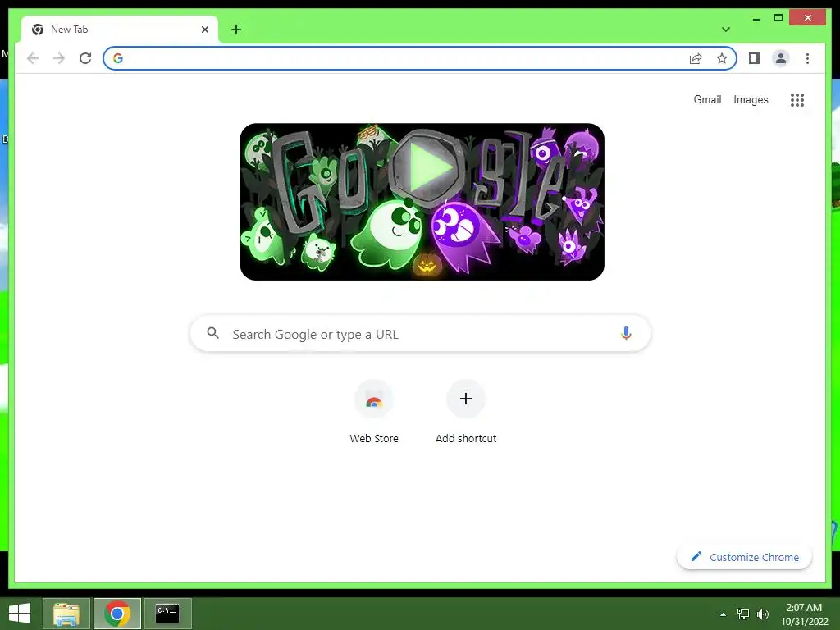The image size is (840, 630).
Task: Share this page icon in address bar
Action: (x=696, y=58)
